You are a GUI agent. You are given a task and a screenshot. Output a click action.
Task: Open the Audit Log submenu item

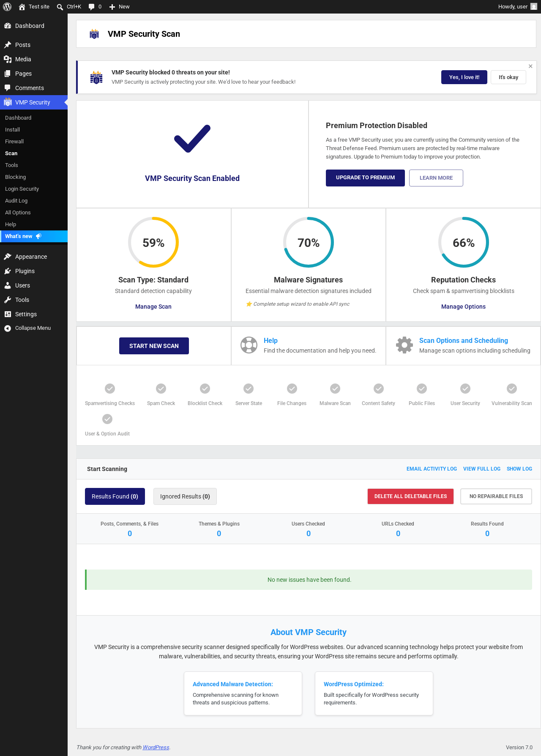34,201
